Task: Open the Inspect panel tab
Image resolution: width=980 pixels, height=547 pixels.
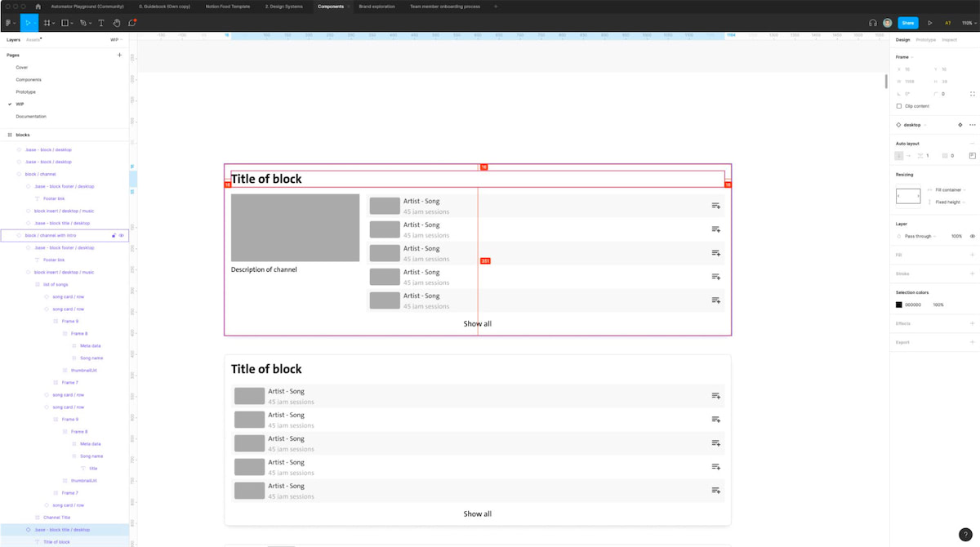Action: (949, 39)
